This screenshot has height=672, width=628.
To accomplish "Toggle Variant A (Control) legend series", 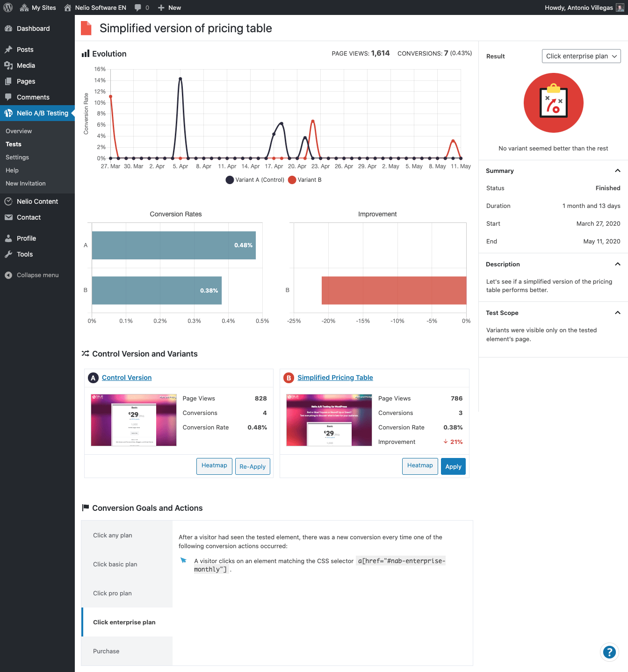I will (x=255, y=180).
